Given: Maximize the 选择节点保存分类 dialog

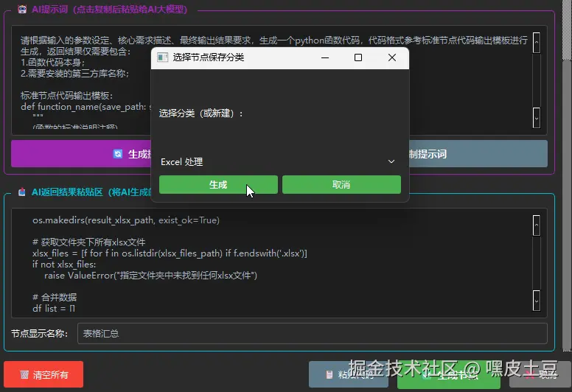Looking at the screenshot, I should (x=358, y=57).
